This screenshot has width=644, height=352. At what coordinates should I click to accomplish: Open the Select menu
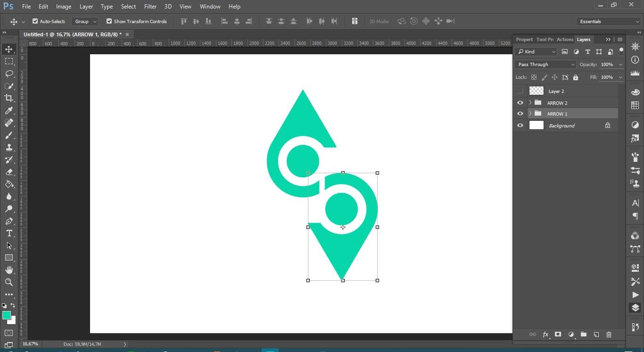click(128, 7)
